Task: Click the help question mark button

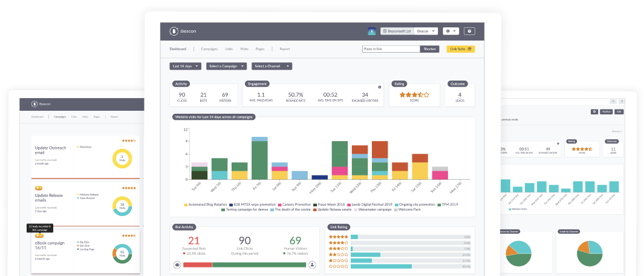Action: (x=469, y=31)
